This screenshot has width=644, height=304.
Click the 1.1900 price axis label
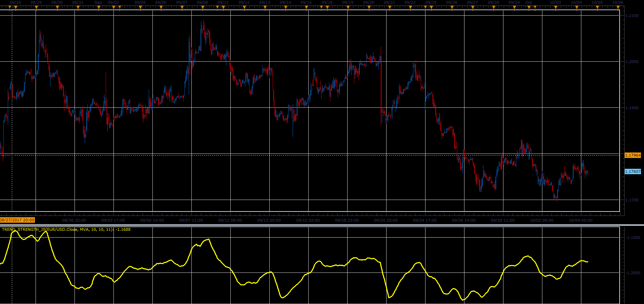click(632, 108)
